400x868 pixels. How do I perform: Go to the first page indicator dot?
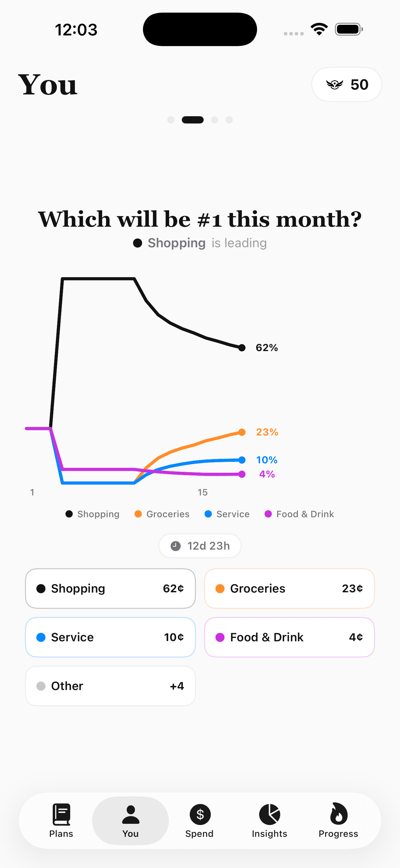click(171, 120)
